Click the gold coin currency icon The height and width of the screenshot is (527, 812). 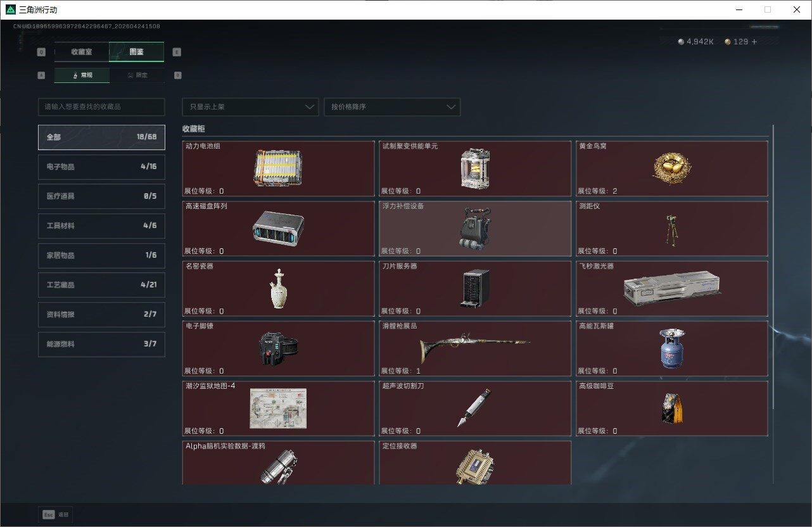728,42
